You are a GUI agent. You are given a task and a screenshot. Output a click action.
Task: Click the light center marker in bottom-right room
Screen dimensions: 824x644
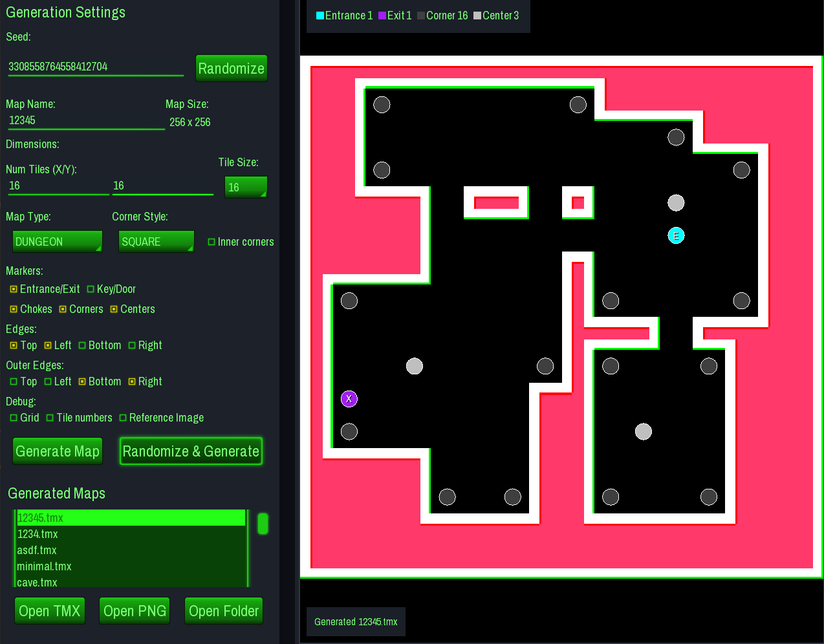[x=644, y=431]
